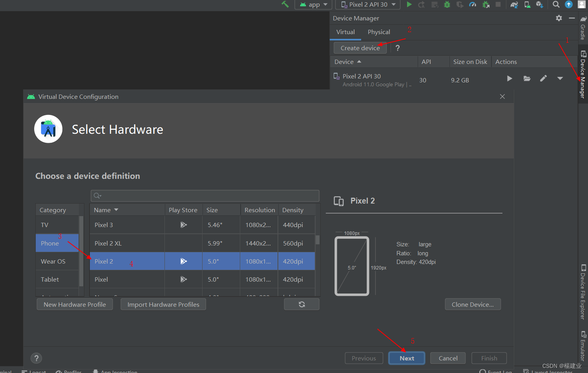This screenshot has height=373, width=588.
Task: Click the Device Manager side tab
Action: click(x=583, y=75)
